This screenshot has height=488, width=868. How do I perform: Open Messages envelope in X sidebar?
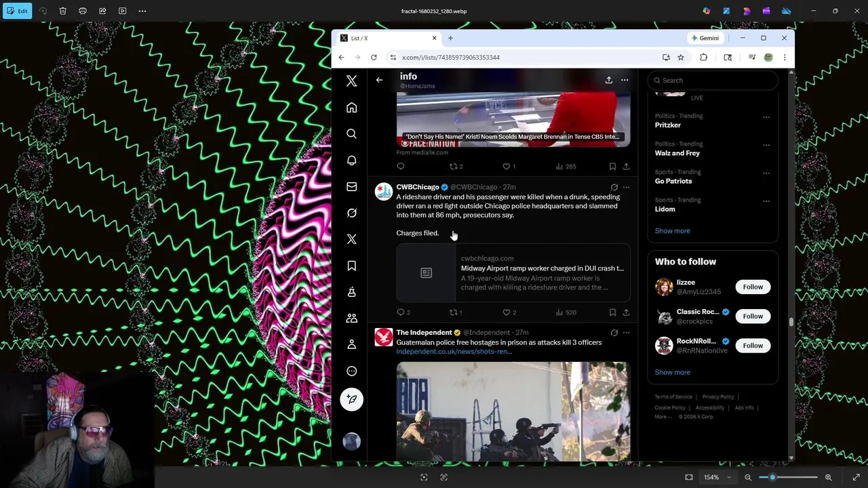[351, 187]
